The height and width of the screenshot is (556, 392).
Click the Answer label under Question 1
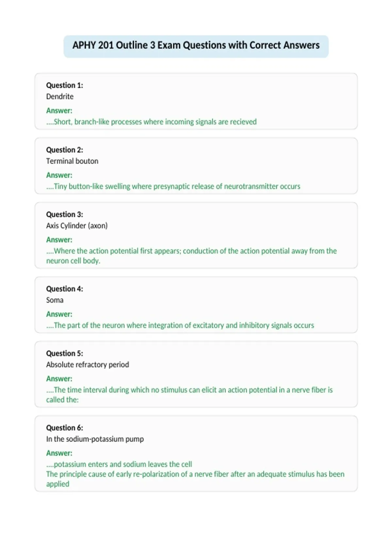(59, 111)
